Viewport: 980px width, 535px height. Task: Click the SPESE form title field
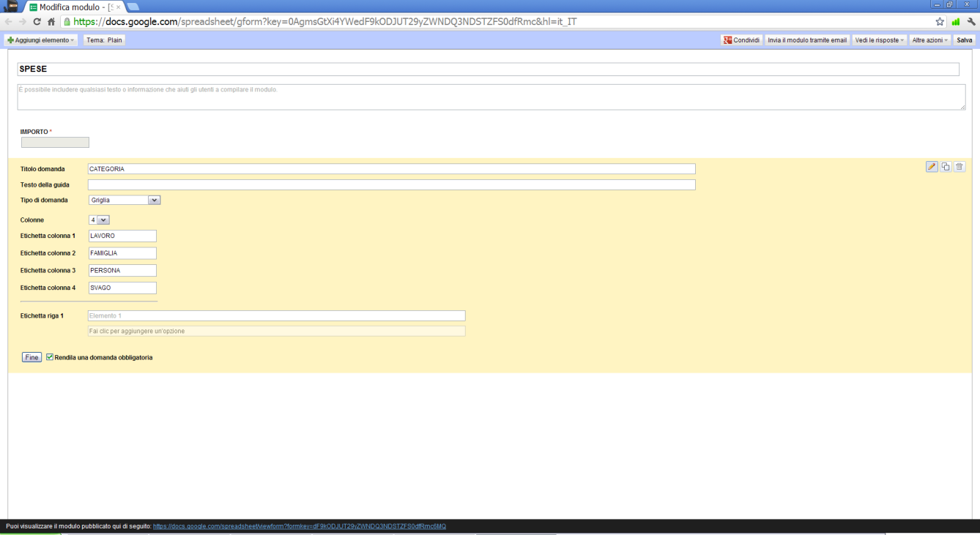(x=488, y=70)
